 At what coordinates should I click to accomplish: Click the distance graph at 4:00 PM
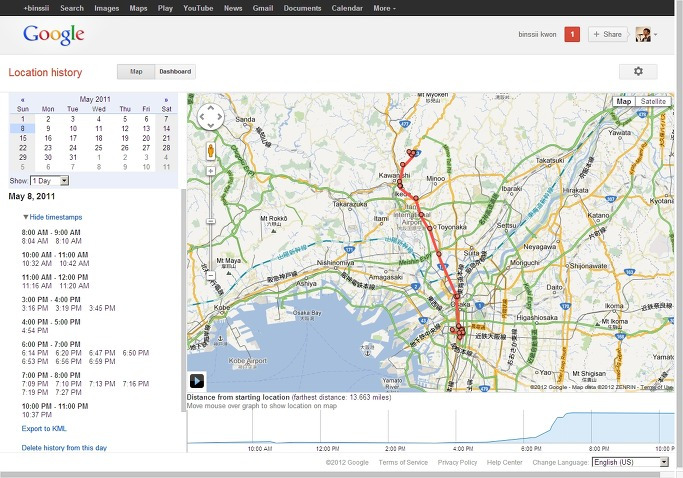tap(457, 429)
